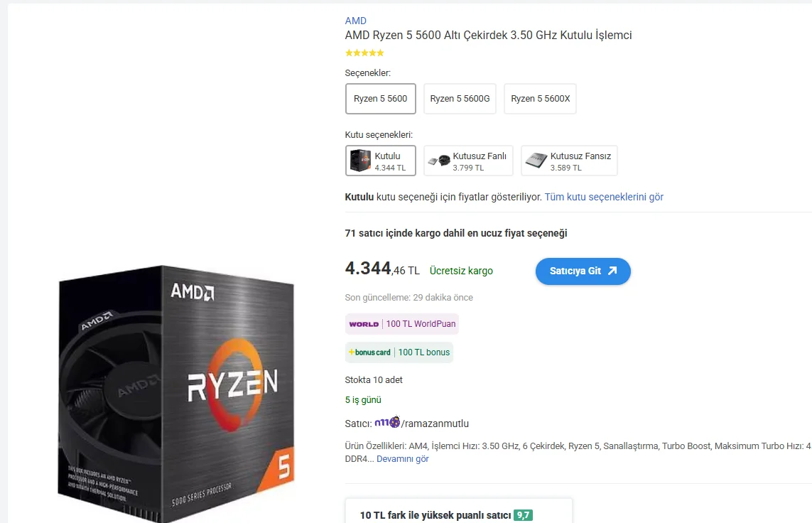The height and width of the screenshot is (523, 812).
Task: Choose the Kutulu box option
Action: 381,161
